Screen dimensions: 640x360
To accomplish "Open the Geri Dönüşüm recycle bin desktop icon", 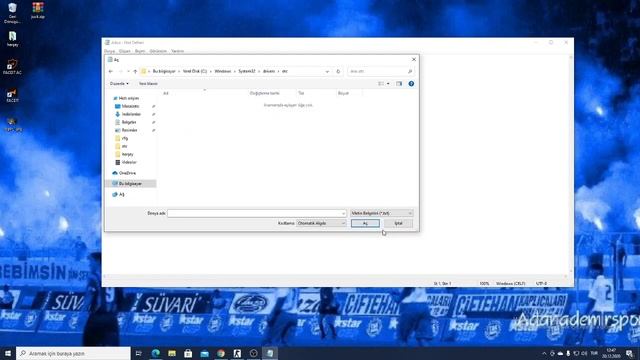I will (x=12, y=13).
